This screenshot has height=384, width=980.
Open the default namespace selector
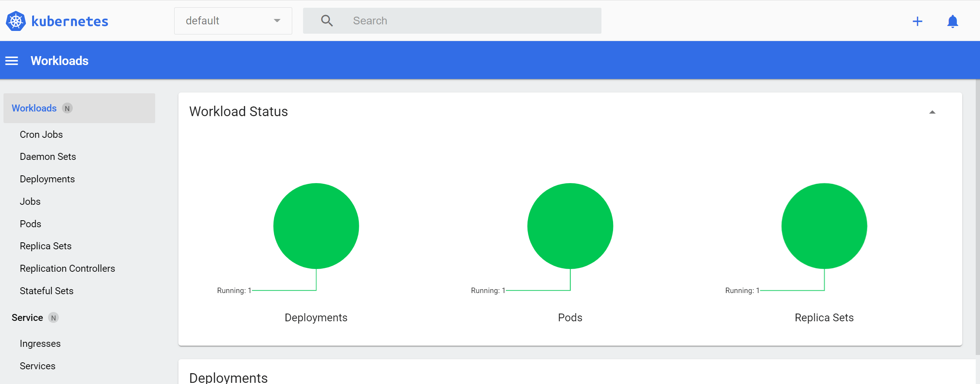coord(233,21)
